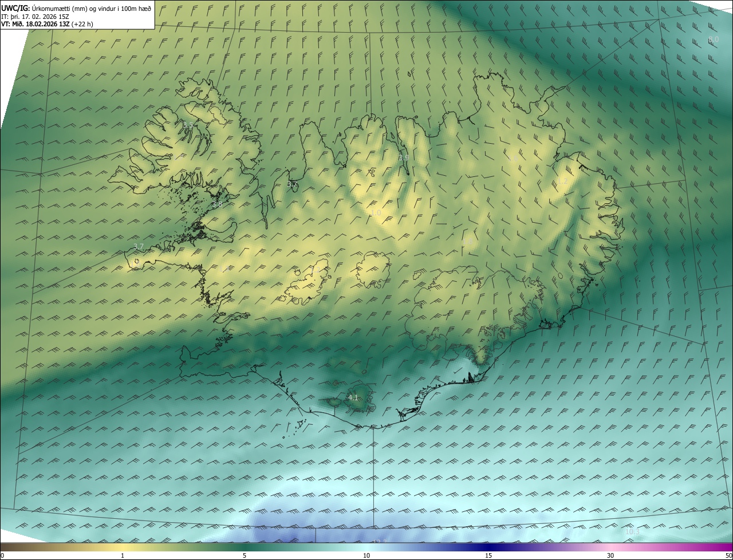Click the '1' tick label on the color scale
The image size is (733, 560).
(x=123, y=555)
